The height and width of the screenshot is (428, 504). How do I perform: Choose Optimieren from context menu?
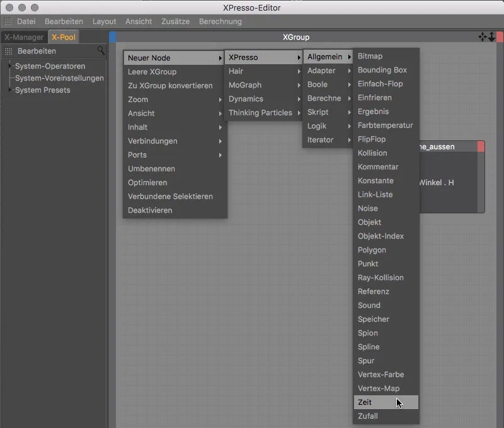click(175, 183)
